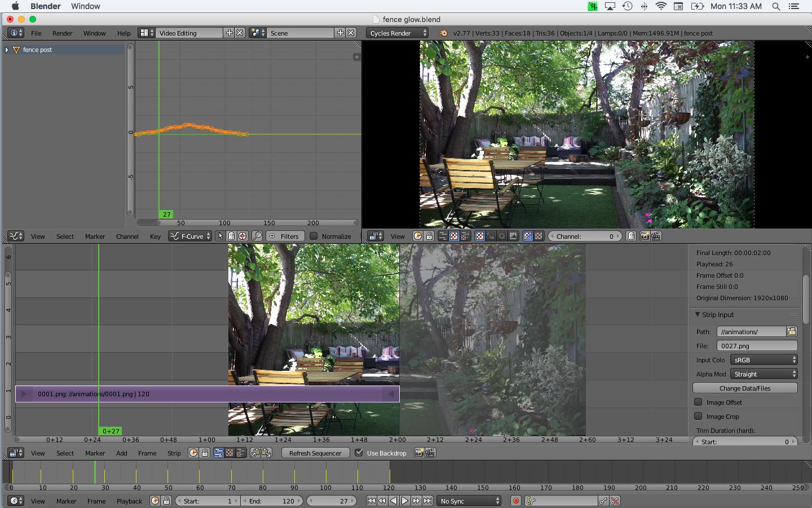Open the Filters popup in the Graph Editor header
Image resolution: width=812 pixels, height=508 pixels.
click(x=285, y=236)
